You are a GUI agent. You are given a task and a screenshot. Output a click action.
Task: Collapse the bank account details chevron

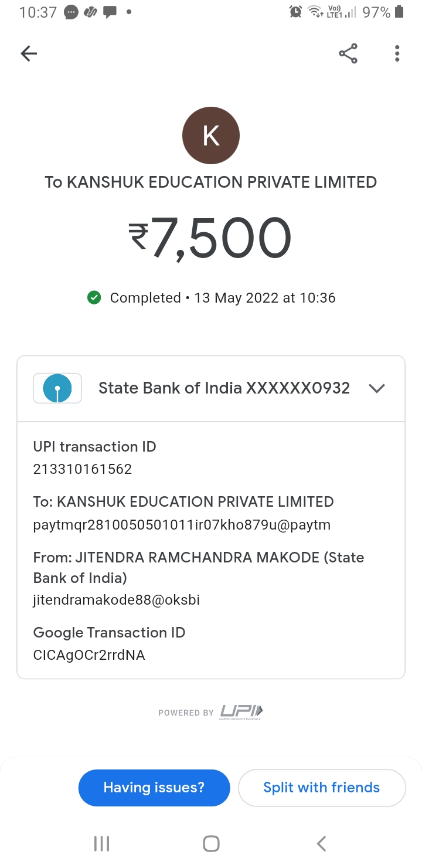376,388
